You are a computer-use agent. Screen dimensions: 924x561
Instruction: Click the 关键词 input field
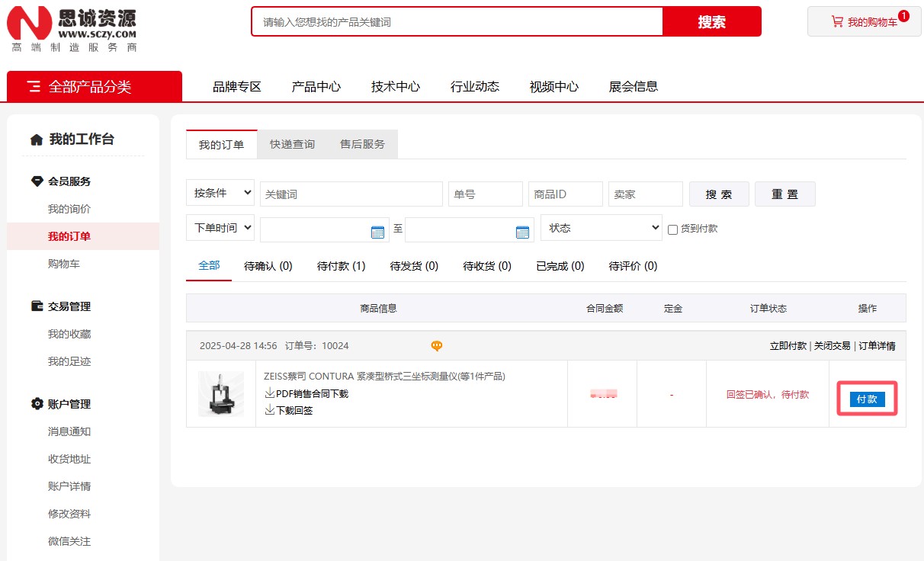tap(351, 194)
